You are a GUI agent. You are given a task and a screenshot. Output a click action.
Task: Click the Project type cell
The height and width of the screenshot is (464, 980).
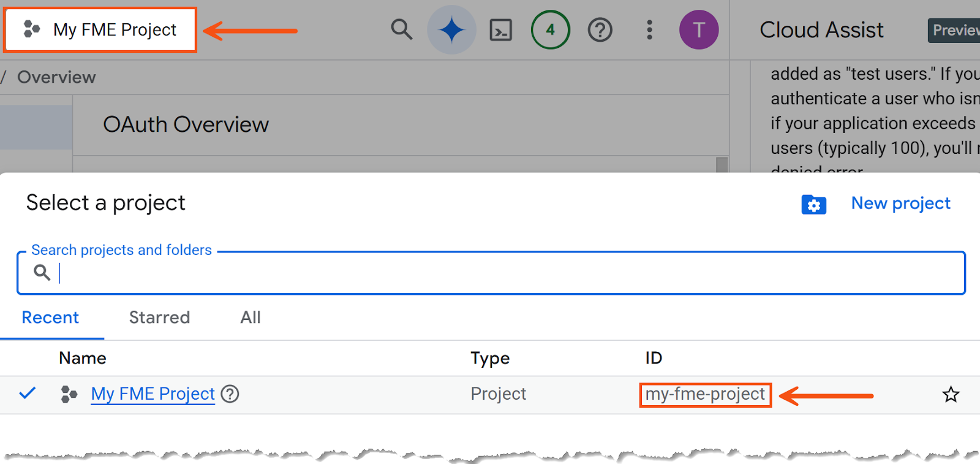(498, 394)
